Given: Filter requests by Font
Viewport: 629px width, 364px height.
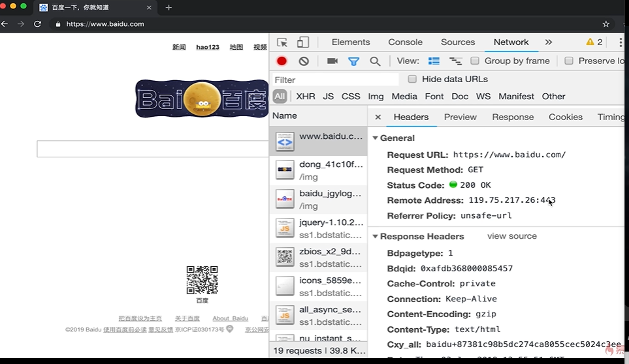Looking at the screenshot, I should [x=434, y=96].
